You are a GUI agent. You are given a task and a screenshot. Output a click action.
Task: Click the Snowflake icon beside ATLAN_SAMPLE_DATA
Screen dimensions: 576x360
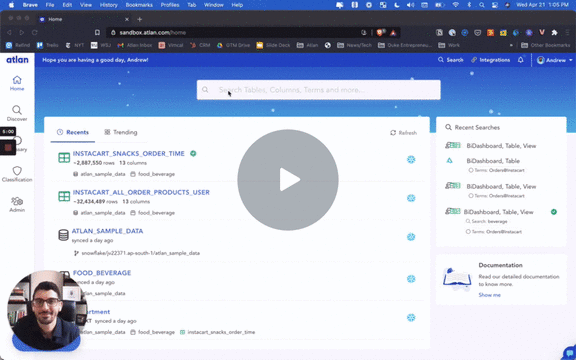coord(411,237)
